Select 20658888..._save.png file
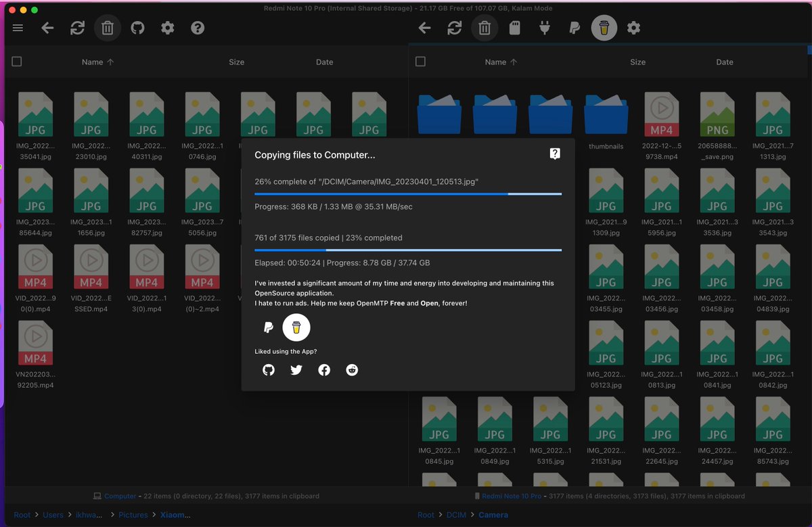 (717, 126)
